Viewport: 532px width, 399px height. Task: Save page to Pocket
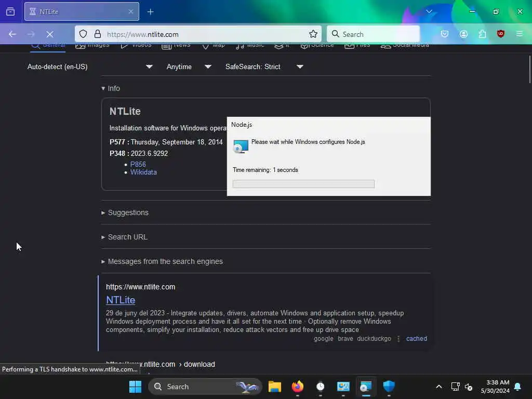[x=445, y=34]
